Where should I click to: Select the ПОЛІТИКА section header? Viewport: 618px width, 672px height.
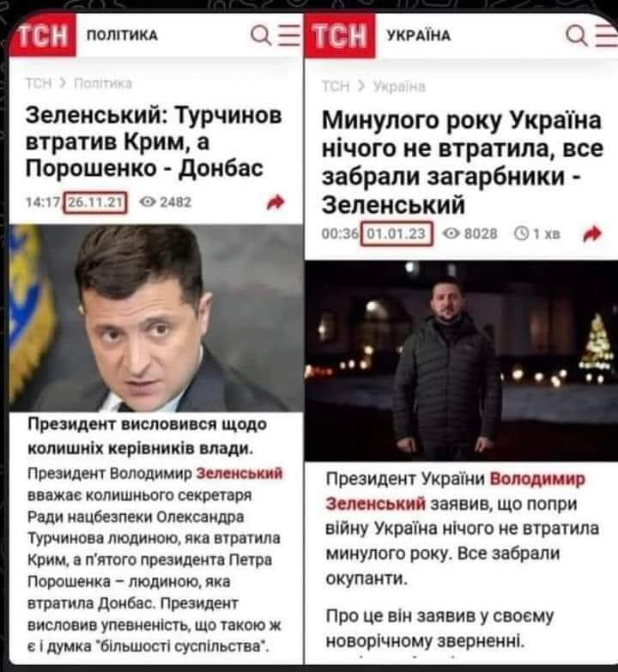[122, 35]
